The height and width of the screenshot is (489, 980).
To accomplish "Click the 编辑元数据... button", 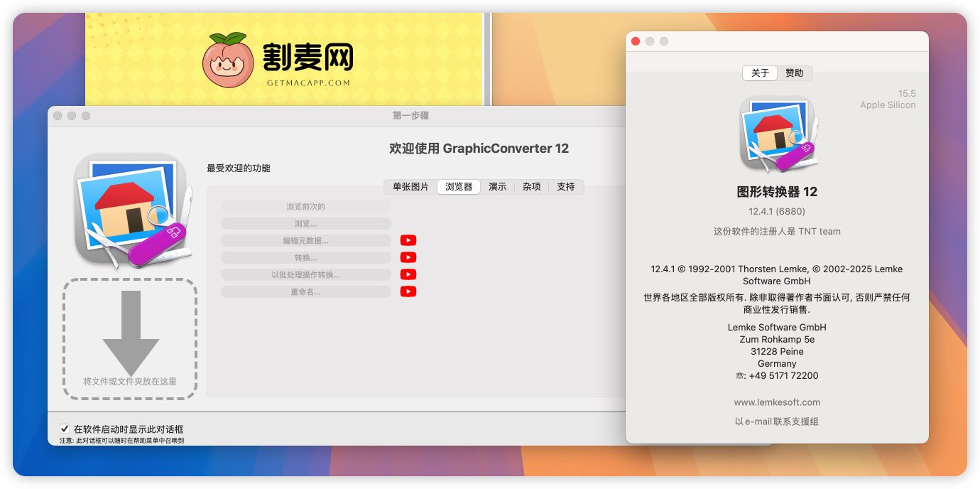I will [x=306, y=241].
